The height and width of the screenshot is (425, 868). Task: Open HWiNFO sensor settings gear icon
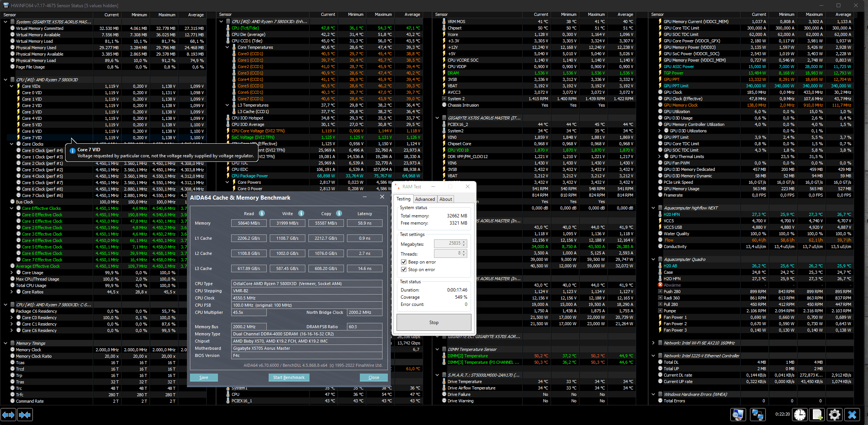835,415
